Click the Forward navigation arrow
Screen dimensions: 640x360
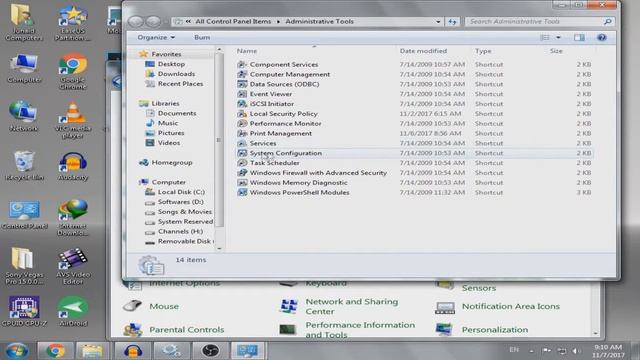point(153,21)
